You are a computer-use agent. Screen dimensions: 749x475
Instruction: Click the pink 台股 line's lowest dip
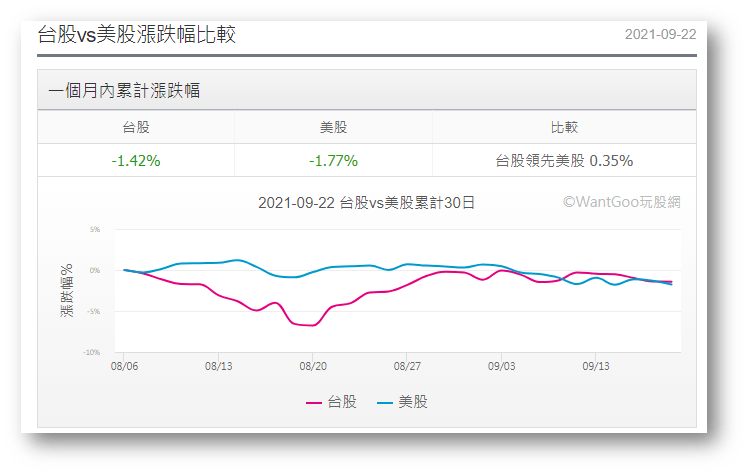[x=312, y=325]
